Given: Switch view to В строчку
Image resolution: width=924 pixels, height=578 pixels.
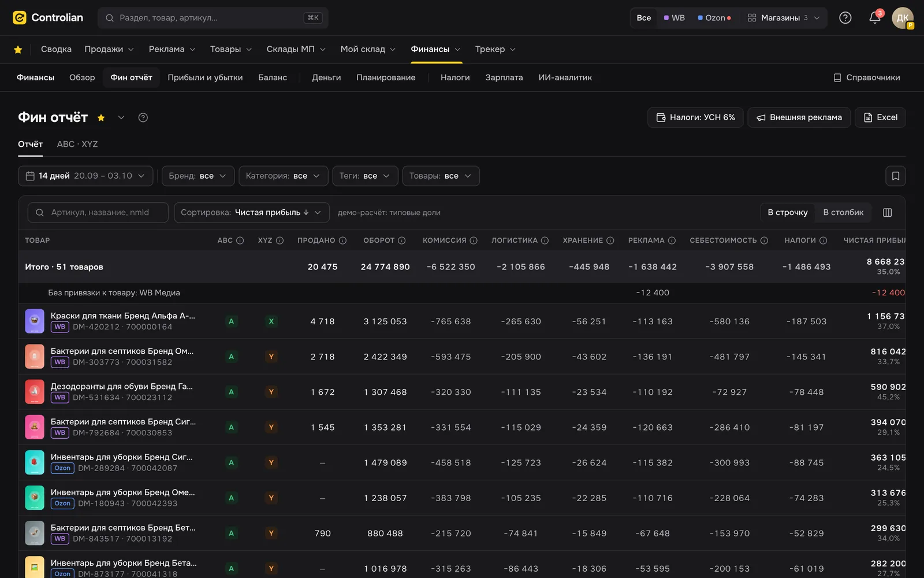Looking at the screenshot, I should (788, 213).
